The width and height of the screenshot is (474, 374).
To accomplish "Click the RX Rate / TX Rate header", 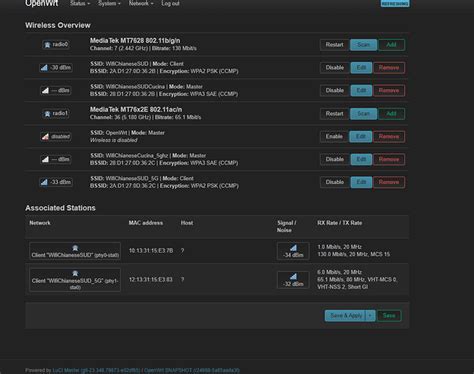I will coord(340,223).
